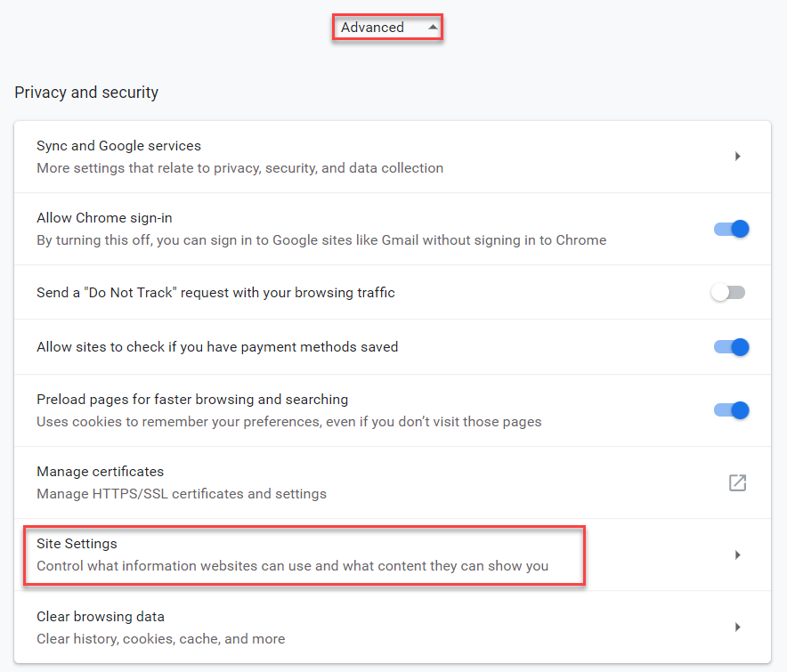
Task: Open the Clear browsing data entry
Action: pos(100,617)
